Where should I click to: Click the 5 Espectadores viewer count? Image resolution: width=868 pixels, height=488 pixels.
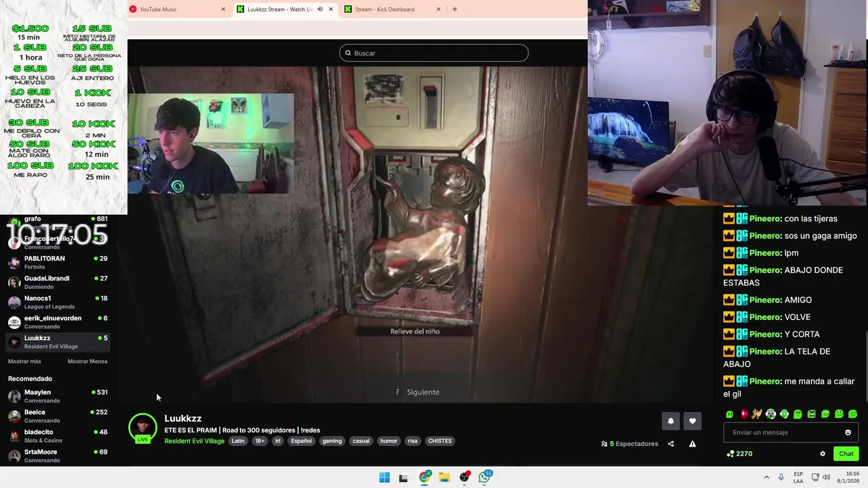[x=633, y=444]
